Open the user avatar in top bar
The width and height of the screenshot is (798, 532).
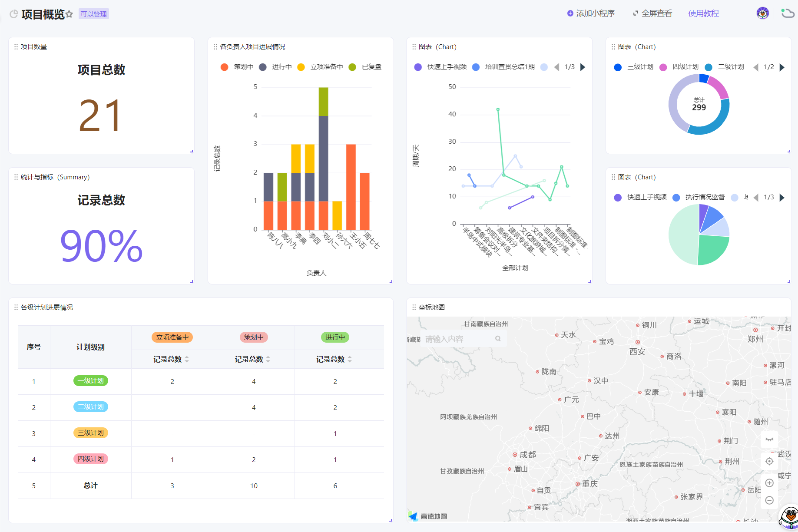(762, 13)
